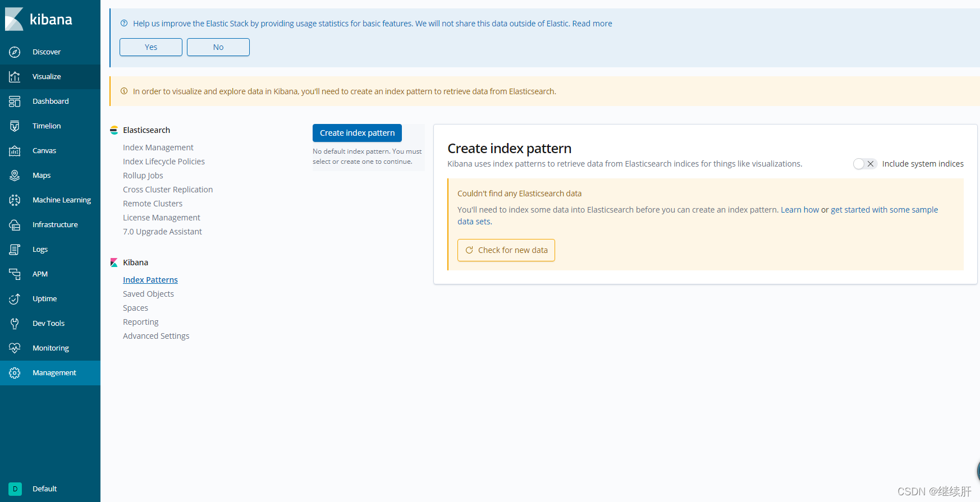Image resolution: width=980 pixels, height=502 pixels.
Task: Click the Monitoring heartbeat icon
Action: tap(15, 348)
